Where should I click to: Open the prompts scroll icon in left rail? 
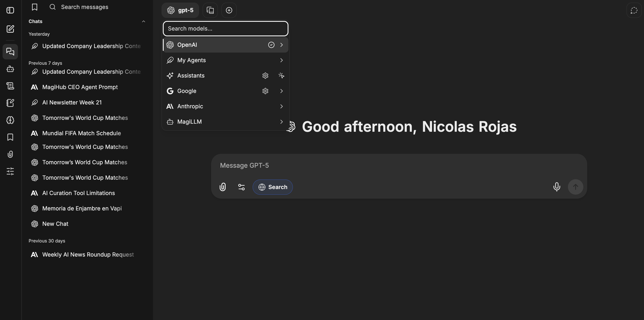pyautogui.click(x=10, y=86)
